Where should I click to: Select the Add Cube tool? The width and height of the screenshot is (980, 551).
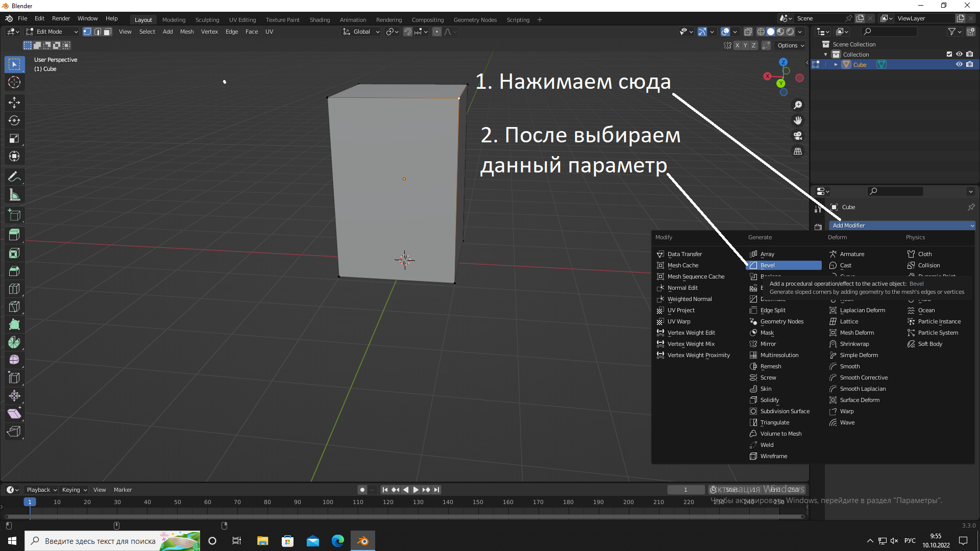point(14,215)
